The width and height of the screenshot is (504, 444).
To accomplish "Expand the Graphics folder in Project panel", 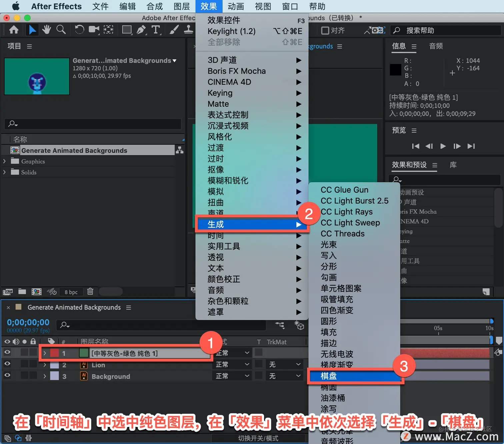I will pyautogui.click(x=4, y=161).
